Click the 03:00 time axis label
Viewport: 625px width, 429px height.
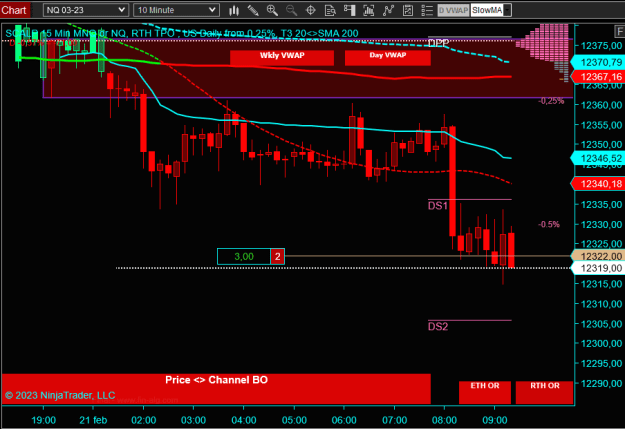[x=193, y=420]
